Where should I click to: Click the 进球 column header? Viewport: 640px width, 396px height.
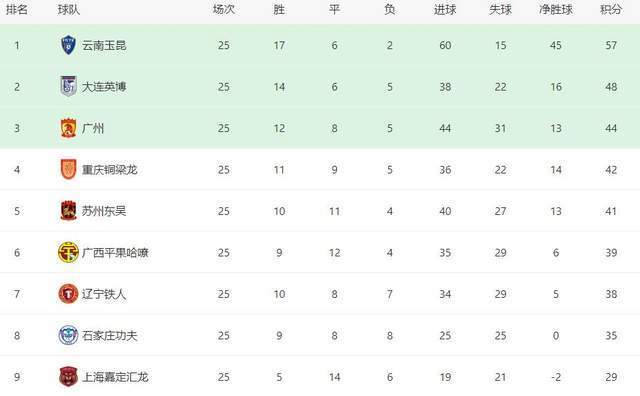pyautogui.click(x=445, y=9)
